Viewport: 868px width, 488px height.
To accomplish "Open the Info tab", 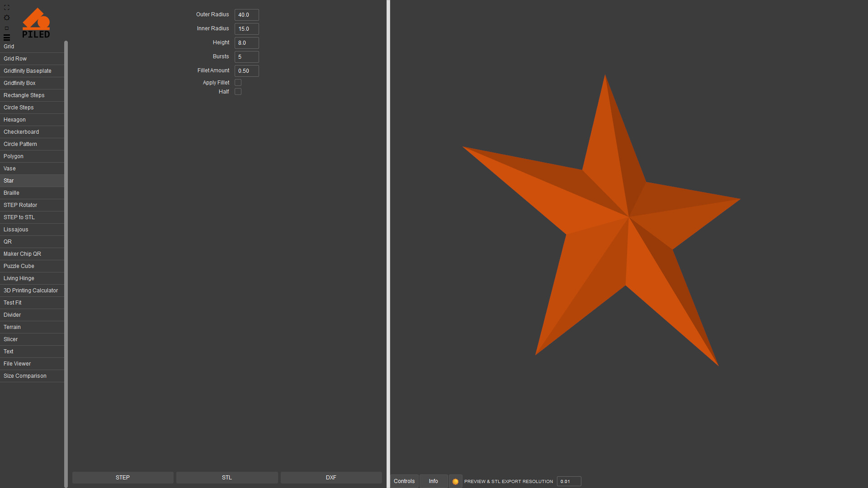I will tap(433, 481).
